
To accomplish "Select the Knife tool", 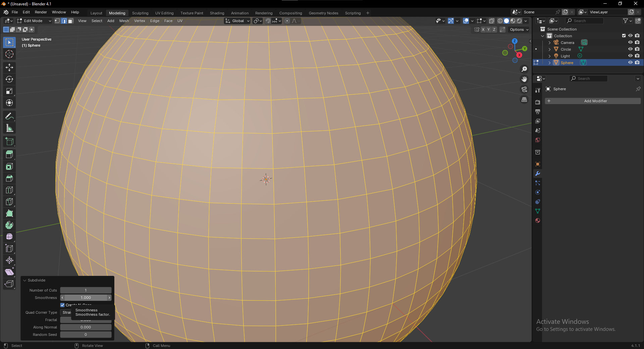I will point(9,202).
